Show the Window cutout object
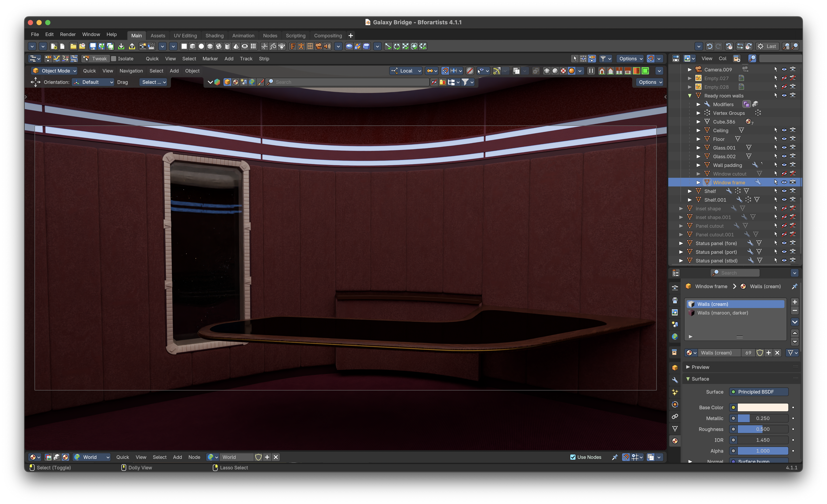The width and height of the screenshot is (827, 504). pyautogui.click(x=784, y=174)
